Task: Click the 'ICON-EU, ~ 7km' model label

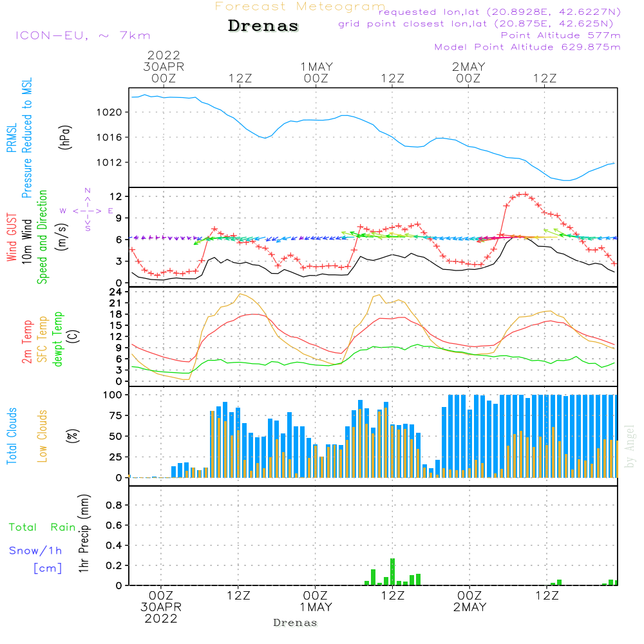Action: [x=83, y=35]
